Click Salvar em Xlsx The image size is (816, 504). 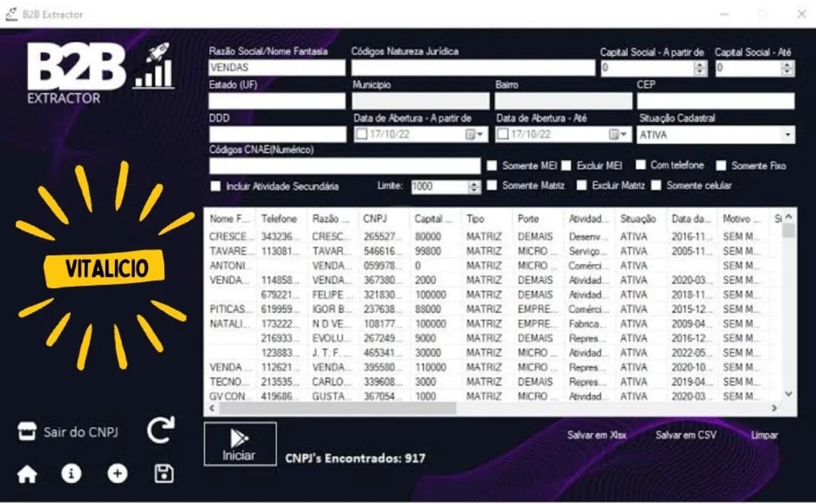596,435
